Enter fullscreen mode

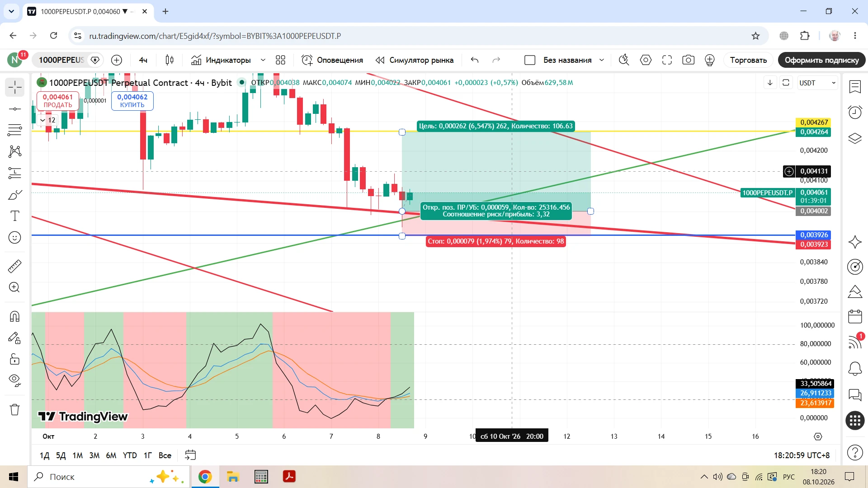coord(667,60)
